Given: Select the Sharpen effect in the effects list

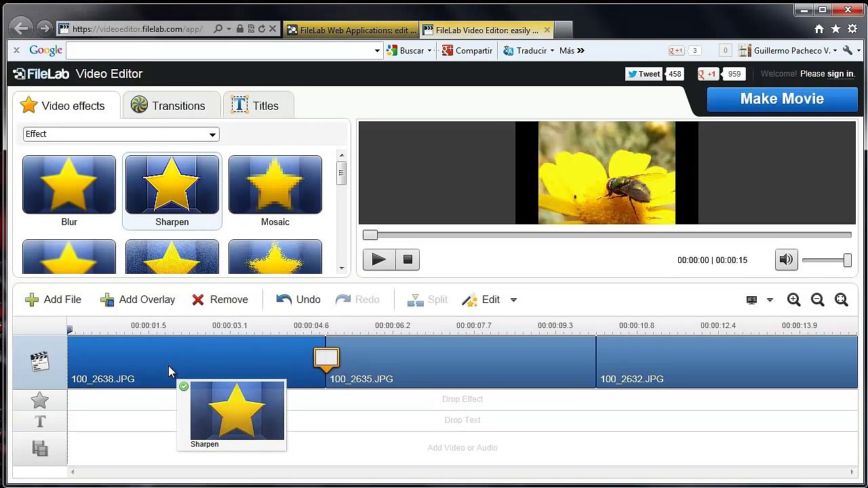Looking at the screenshot, I should (x=172, y=191).
